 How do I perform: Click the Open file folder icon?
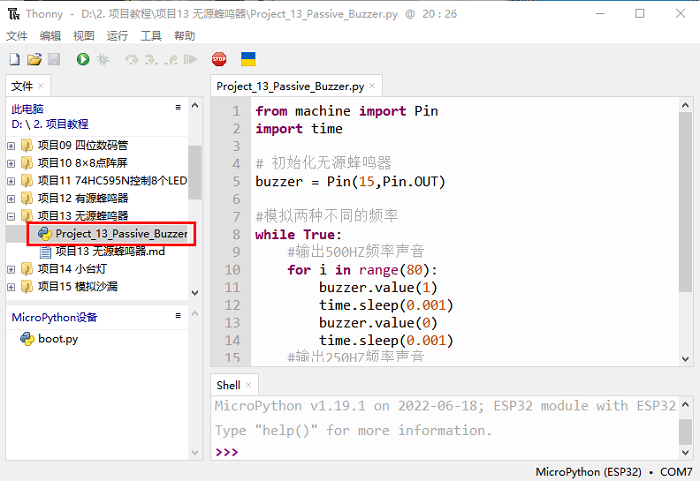click(34, 60)
